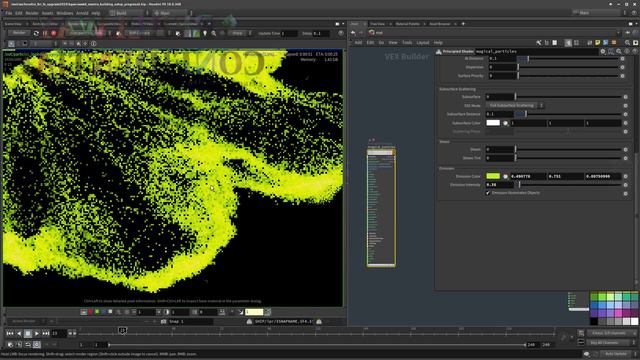Image resolution: width=640 pixels, height=360 pixels.
Task: Click the orange list icon in network toolbar
Action: 614,42
